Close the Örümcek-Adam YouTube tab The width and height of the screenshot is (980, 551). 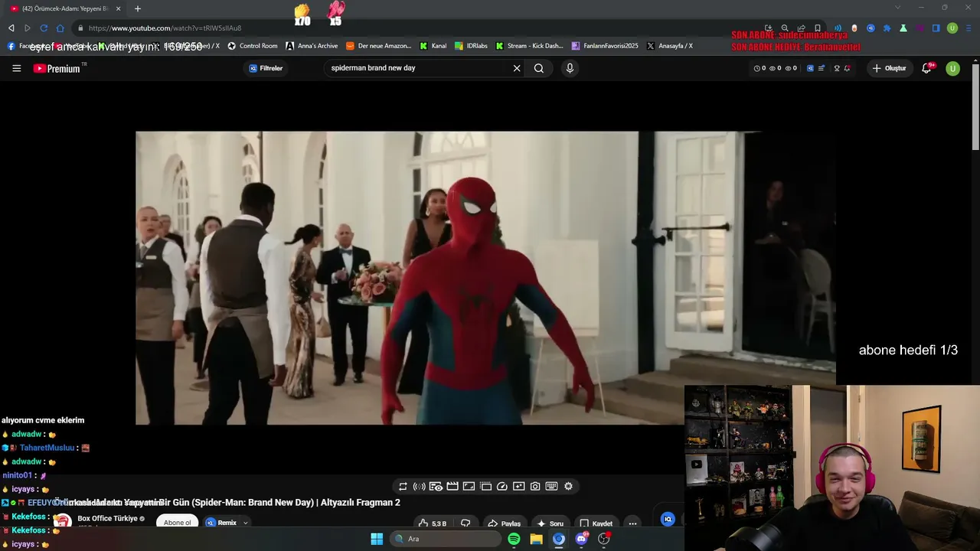pos(119,8)
